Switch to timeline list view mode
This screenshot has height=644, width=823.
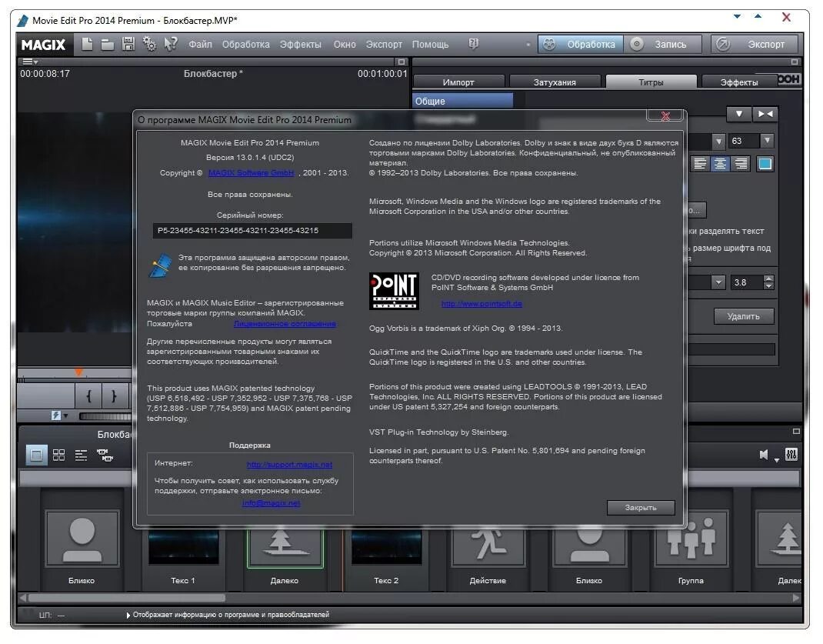pyautogui.click(x=81, y=455)
